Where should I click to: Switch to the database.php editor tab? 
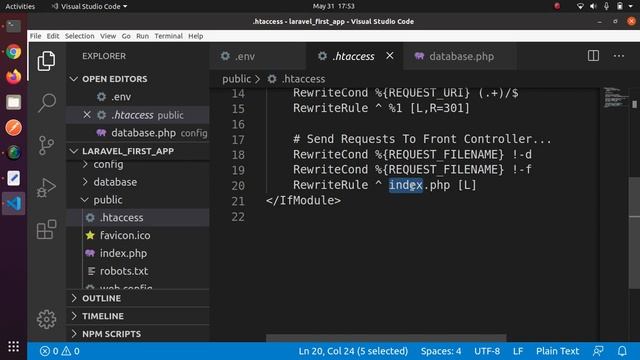460,56
